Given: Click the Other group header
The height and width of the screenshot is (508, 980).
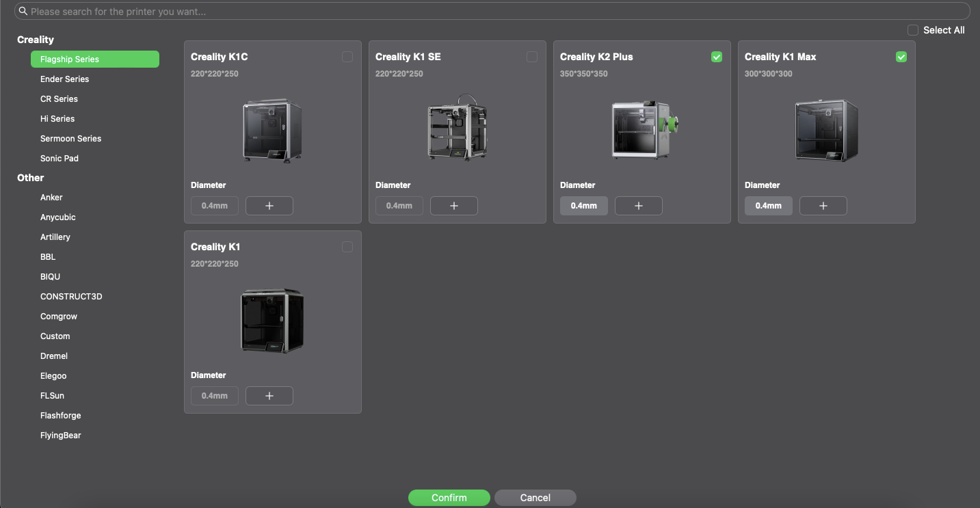Looking at the screenshot, I should [31, 178].
